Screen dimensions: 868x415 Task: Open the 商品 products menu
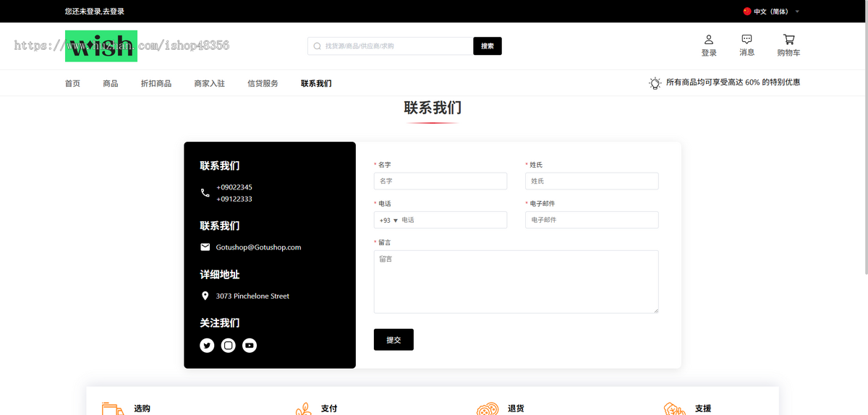coord(111,83)
